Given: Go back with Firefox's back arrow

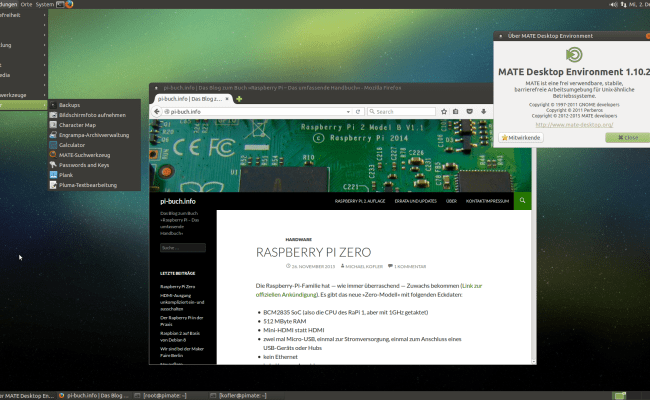Looking at the screenshot, I should click(157, 112).
